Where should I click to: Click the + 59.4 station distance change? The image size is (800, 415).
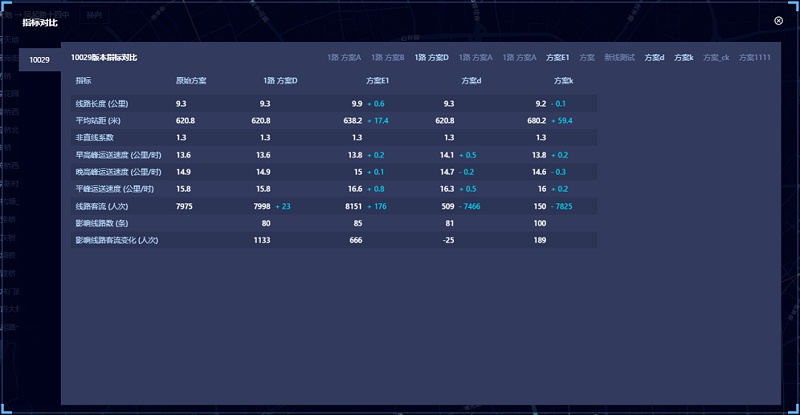[562, 120]
